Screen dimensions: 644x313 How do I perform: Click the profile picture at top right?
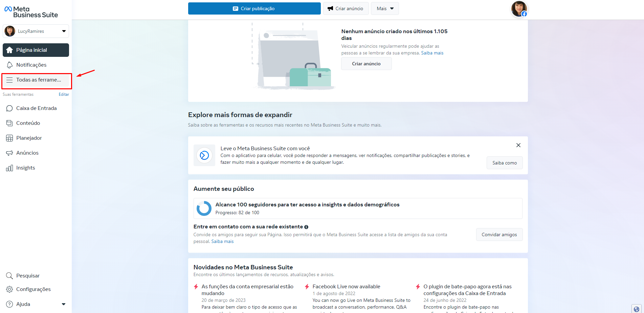tap(519, 9)
